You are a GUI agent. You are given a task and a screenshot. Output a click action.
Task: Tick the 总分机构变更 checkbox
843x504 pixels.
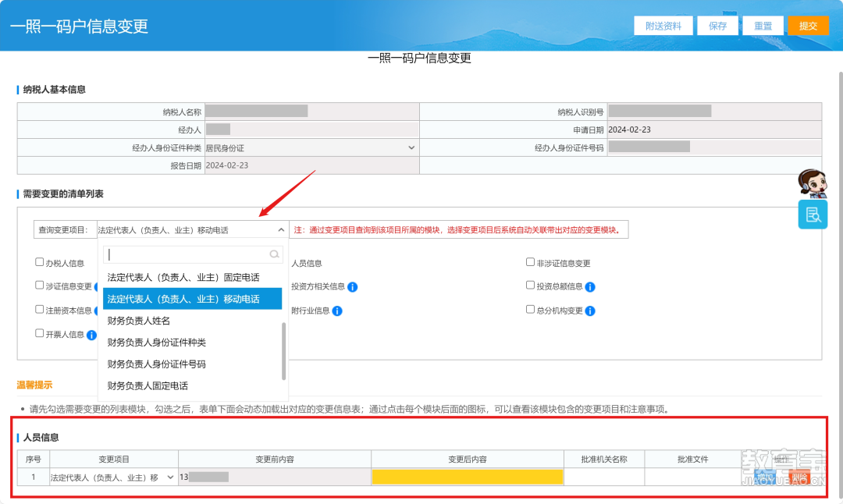click(530, 310)
